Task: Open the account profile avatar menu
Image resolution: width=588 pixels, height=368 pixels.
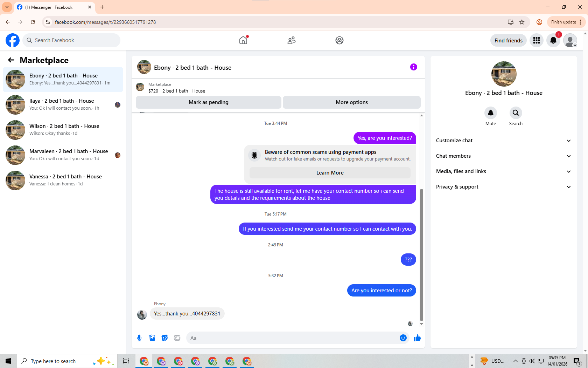Action: (x=570, y=40)
